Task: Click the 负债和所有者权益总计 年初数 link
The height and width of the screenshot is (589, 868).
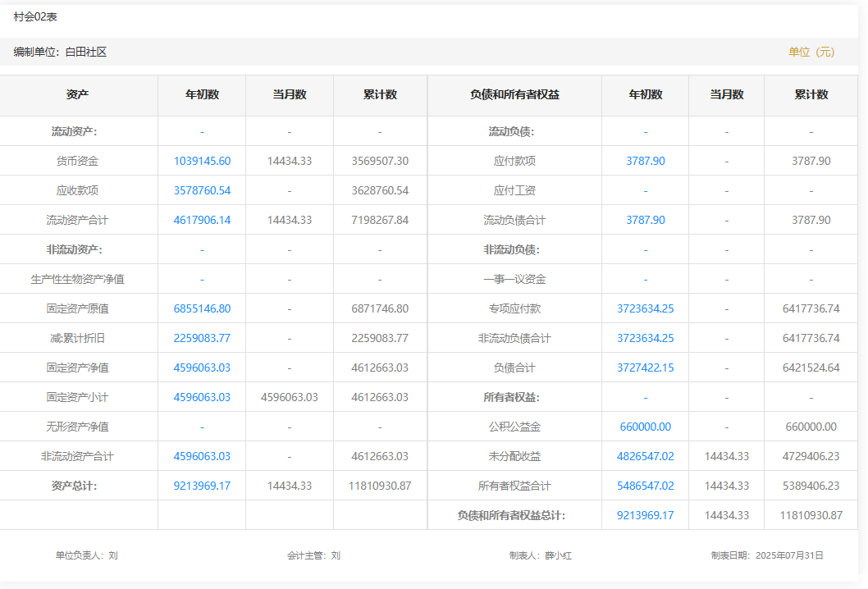Action: [x=645, y=515]
